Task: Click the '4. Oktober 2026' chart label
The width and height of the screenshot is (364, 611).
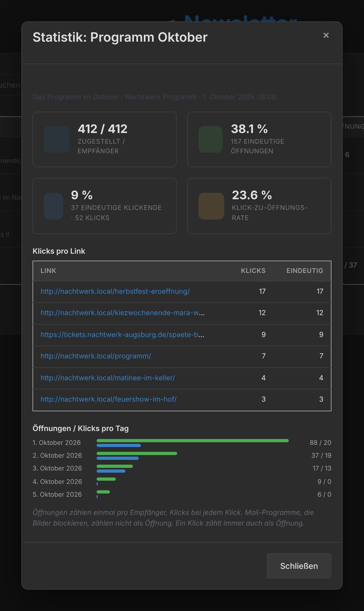Action: [x=57, y=481]
